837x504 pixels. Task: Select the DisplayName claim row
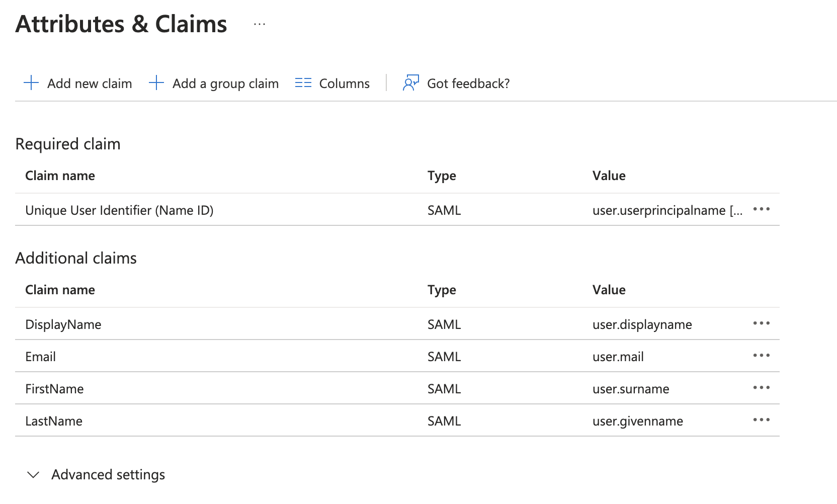point(63,324)
